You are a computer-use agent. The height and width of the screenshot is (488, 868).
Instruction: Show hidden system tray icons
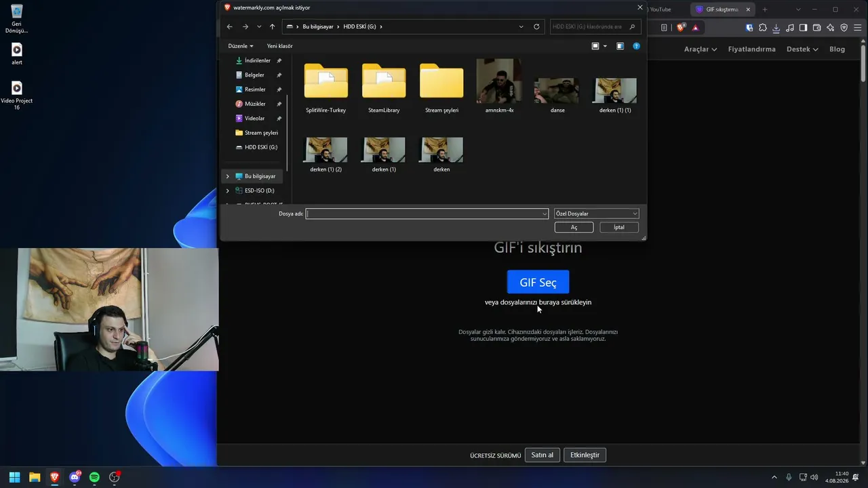[x=775, y=477]
